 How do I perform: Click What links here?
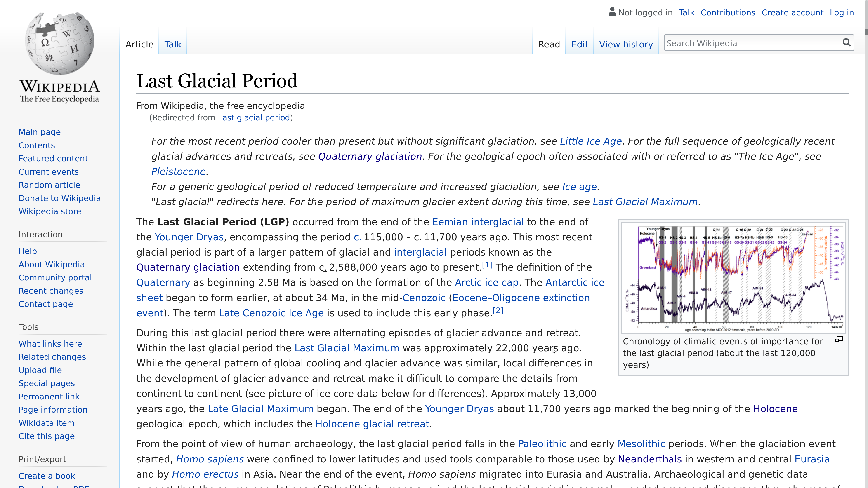pyautogui.click(x=50, y=343)
